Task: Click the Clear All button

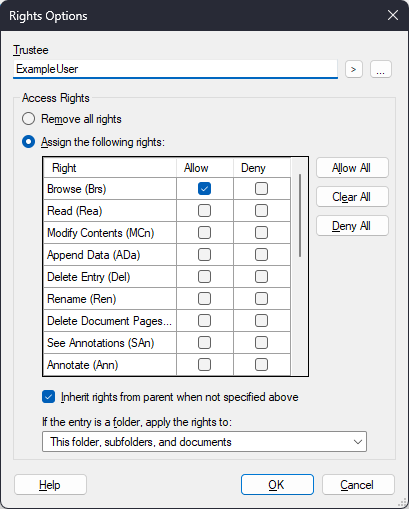Action: coord(352,197)
